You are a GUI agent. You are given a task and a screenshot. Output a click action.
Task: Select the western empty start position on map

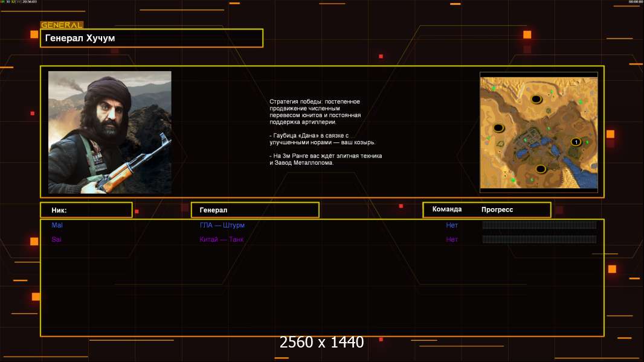(x=498, y=128)
